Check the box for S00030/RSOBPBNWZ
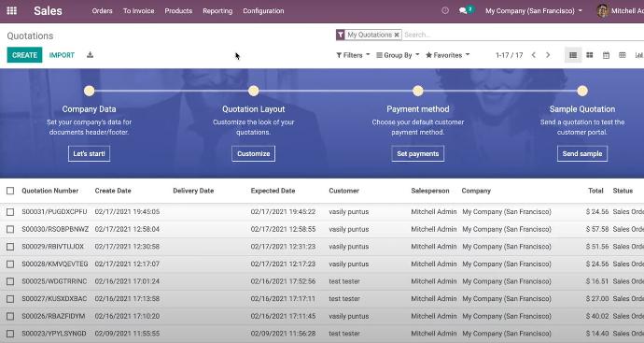 coord(10,229)
